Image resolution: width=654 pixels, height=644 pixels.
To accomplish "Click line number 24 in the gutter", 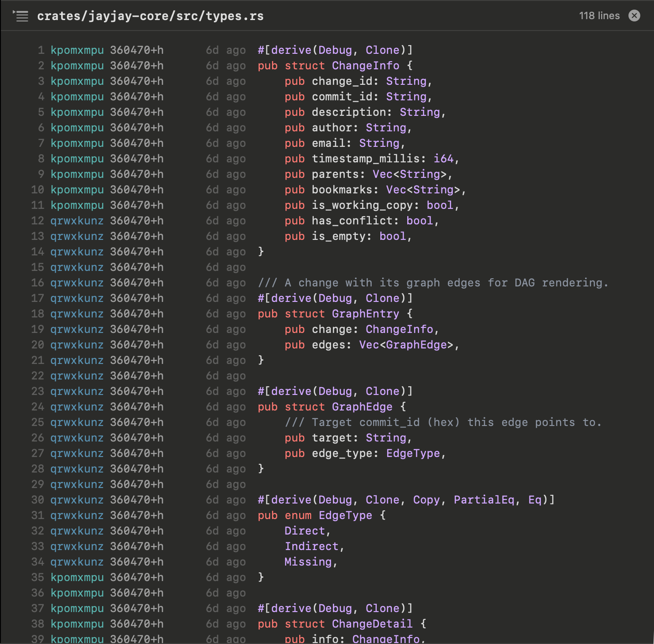I will pos(38,407).
